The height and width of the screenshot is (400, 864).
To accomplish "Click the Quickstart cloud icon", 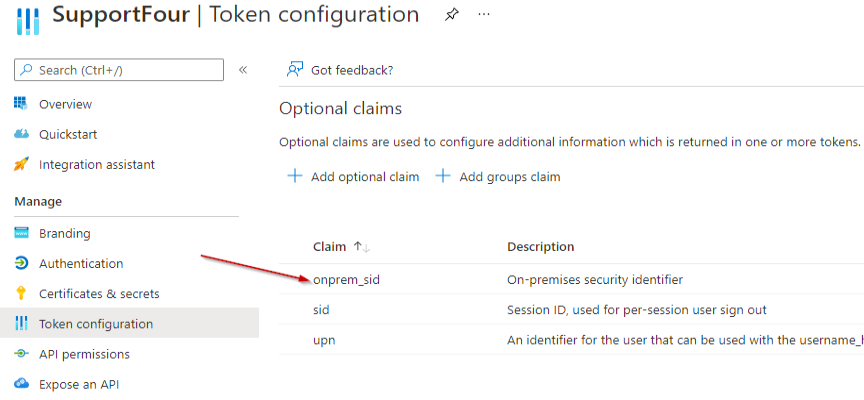I will point(20,134).
